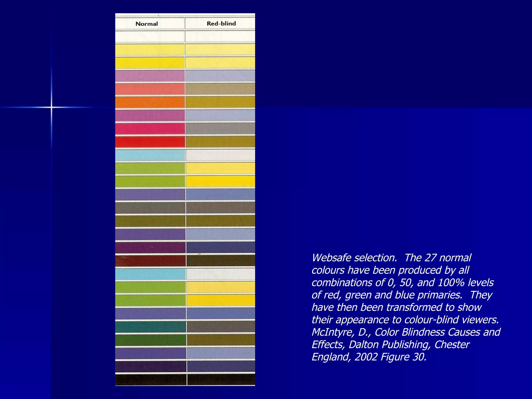The image size is (532, 399).
Task: Click the "Normal" column header
Action: (x=147, y=24)
